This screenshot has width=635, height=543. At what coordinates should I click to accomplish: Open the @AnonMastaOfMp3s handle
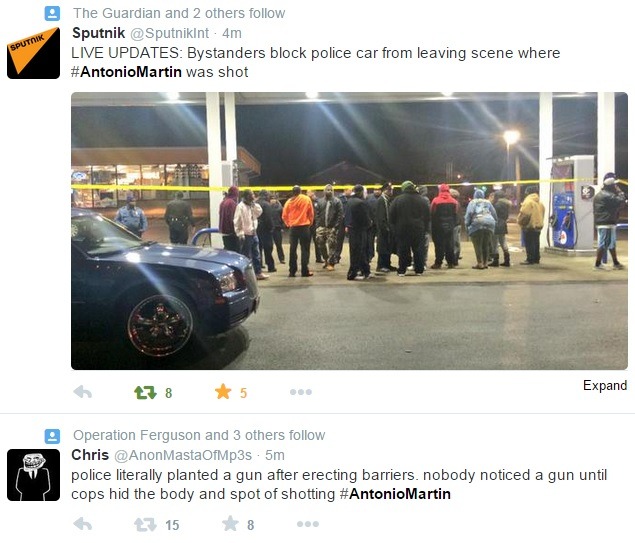[x=183, y=455]
